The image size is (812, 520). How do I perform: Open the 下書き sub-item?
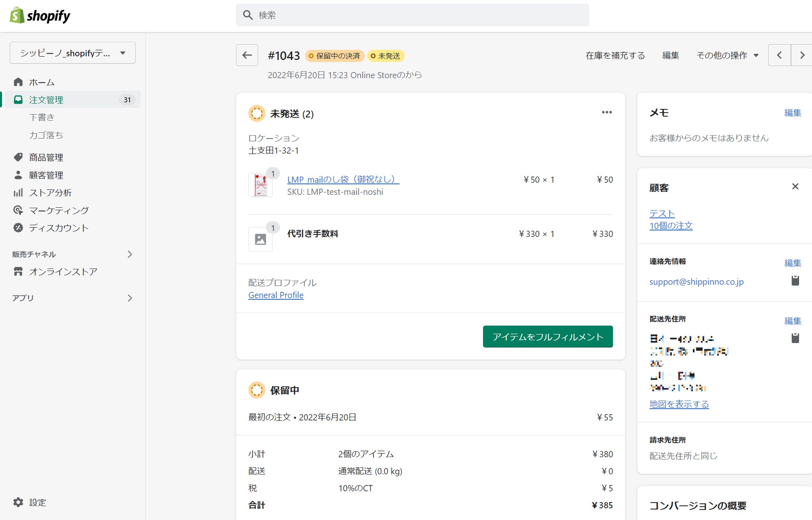click(x=42, y=117)
